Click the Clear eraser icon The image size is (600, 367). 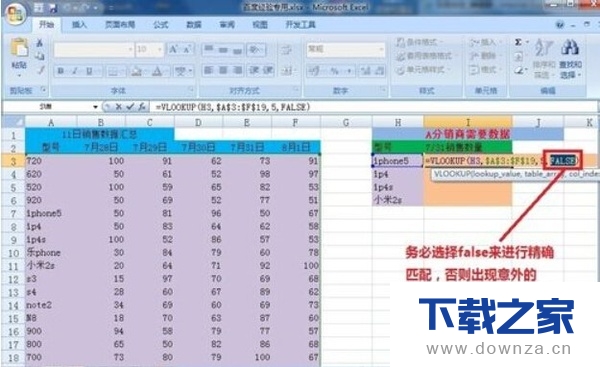click(519, 70)
